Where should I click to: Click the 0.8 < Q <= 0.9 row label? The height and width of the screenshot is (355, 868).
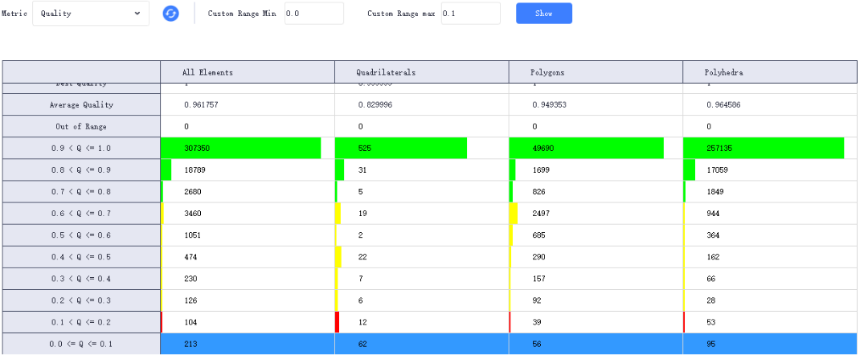[x=81, y=169]
